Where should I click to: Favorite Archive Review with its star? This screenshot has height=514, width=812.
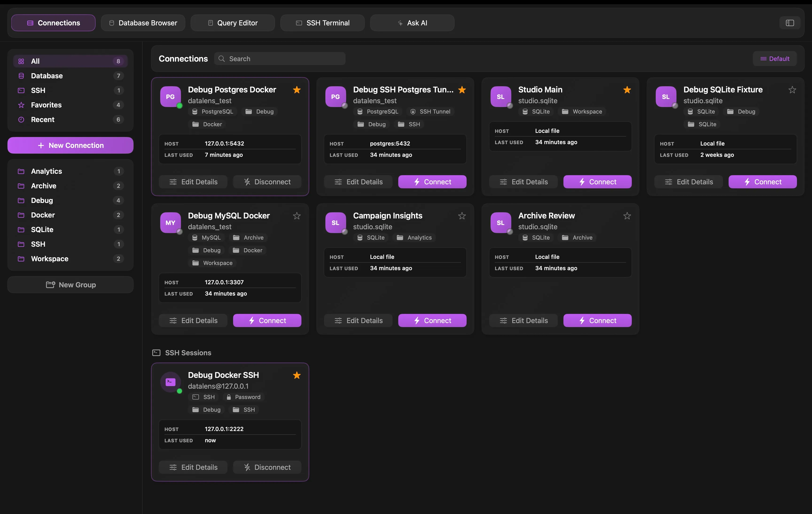[x=627, y=216]
